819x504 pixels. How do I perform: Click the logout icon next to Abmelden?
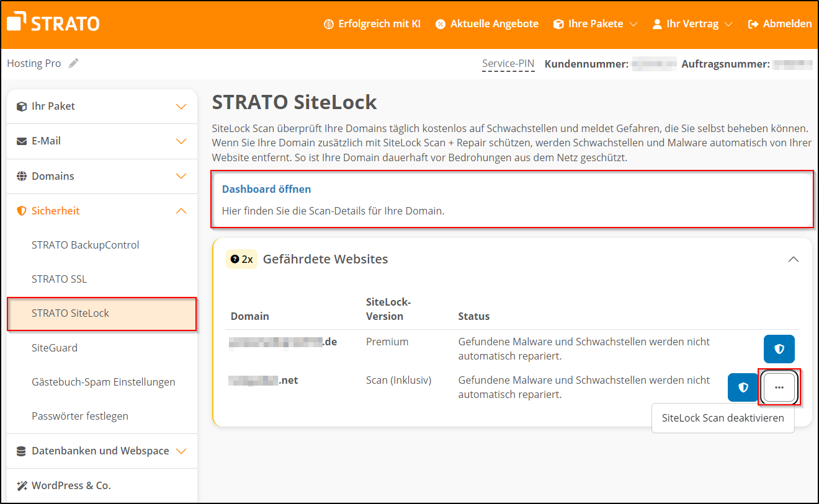[753, 24]
